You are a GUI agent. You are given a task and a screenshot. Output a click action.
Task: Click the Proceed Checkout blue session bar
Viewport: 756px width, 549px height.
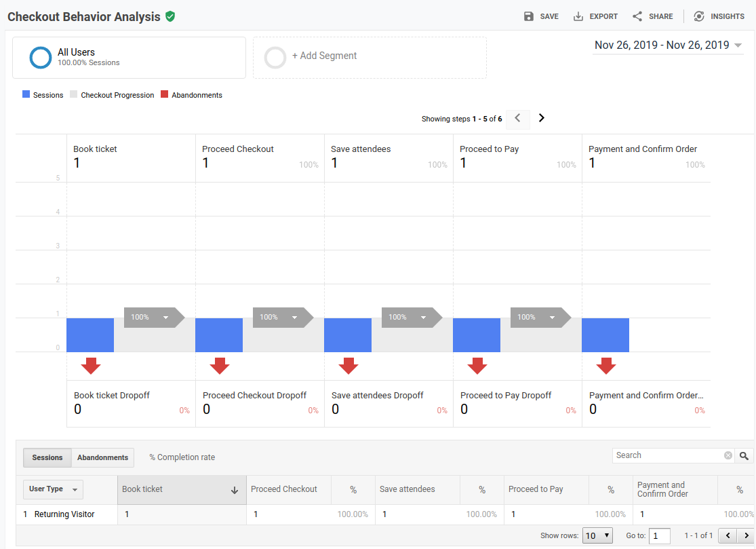pos(219,335)
